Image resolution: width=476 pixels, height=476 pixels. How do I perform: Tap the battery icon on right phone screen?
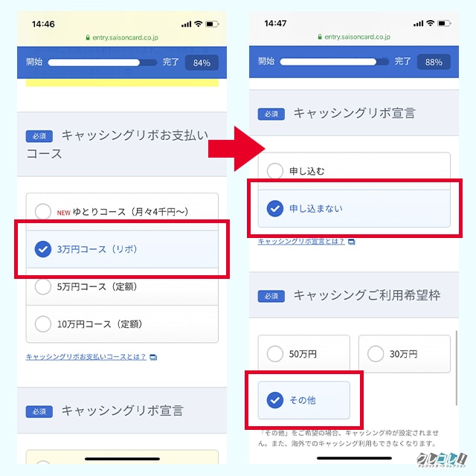pos(444,23)
